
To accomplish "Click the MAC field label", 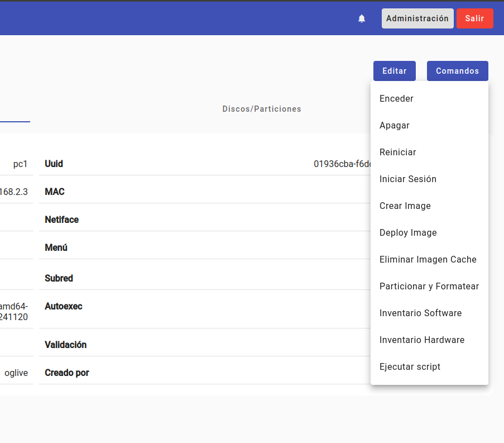I will (55, 192).
